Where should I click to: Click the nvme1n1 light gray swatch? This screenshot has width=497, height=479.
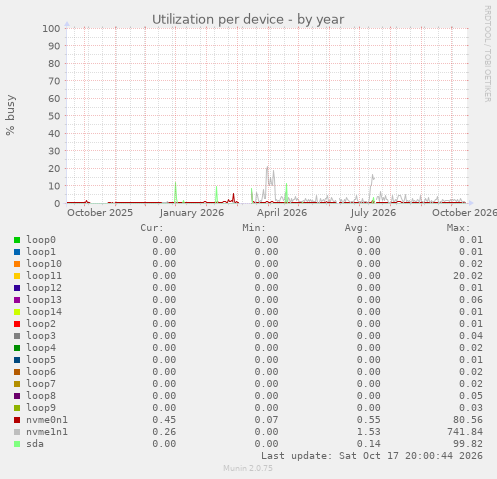[17, 432]
